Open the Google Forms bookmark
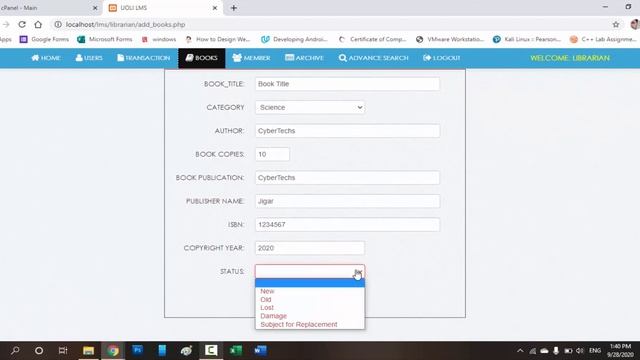The width and height of the screenshot is (640, 360). pos(44,39)
